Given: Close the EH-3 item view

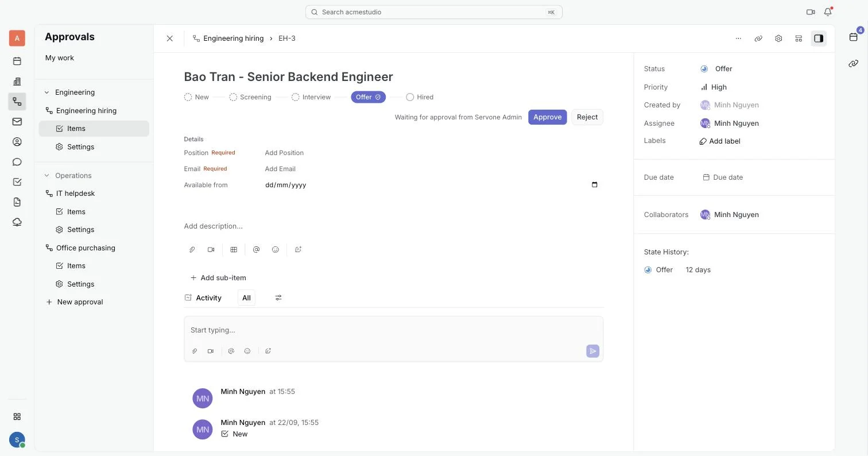Looking at the screenshot, I should [x=169, y=38].
